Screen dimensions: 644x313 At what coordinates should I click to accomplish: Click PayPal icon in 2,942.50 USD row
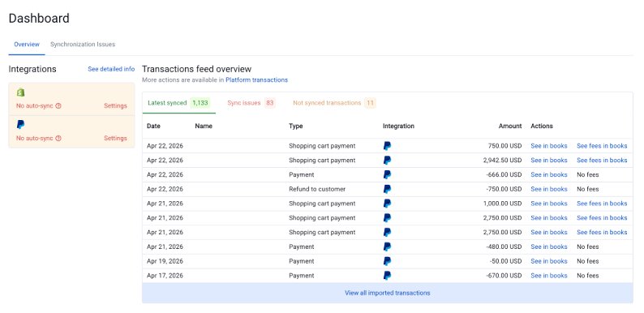pyautogui.click(x=387, y=161)
